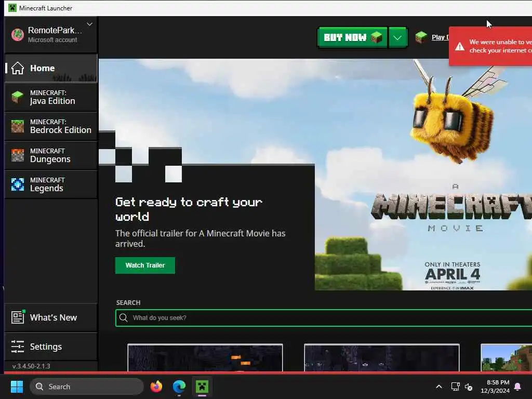Click the warning triangle in error notification
This screenshot has width=532, height=399.
(460, 46)
